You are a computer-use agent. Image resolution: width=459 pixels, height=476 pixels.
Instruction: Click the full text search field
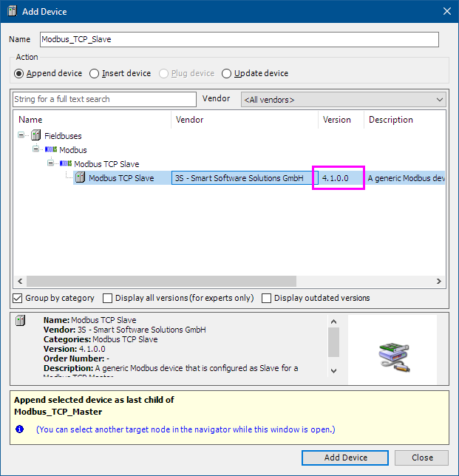click(104, 99)
